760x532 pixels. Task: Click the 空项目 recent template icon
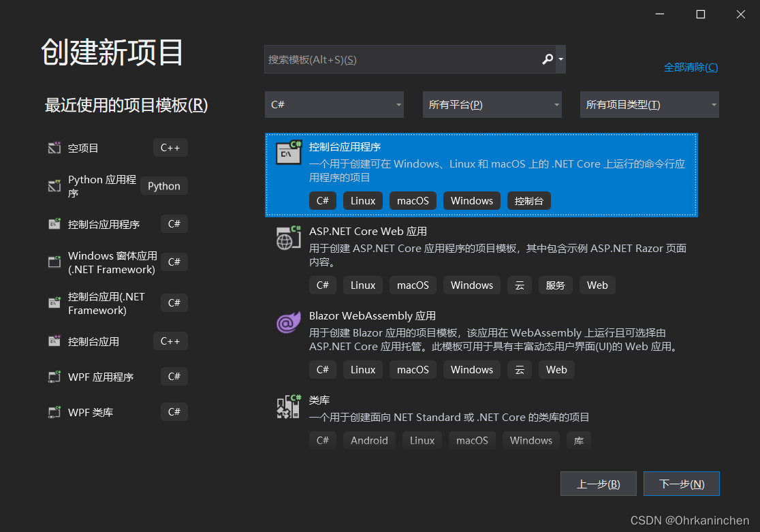coord(54,147)
